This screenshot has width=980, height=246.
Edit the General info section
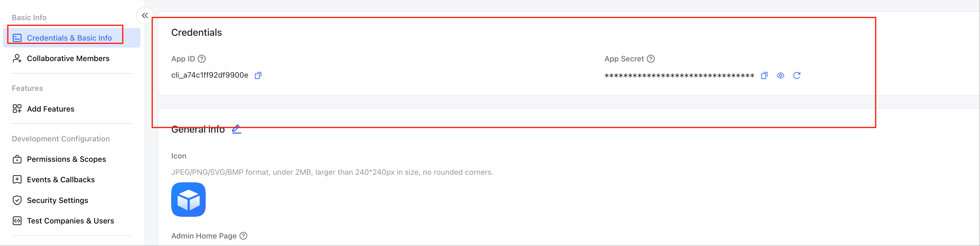pyautogui.click(x=236, y=129)
